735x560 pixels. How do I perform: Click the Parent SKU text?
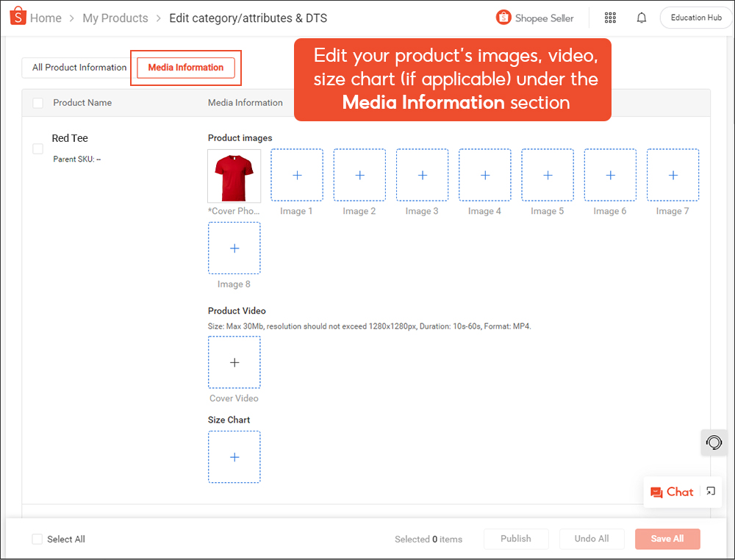click(x=77, y=159)
